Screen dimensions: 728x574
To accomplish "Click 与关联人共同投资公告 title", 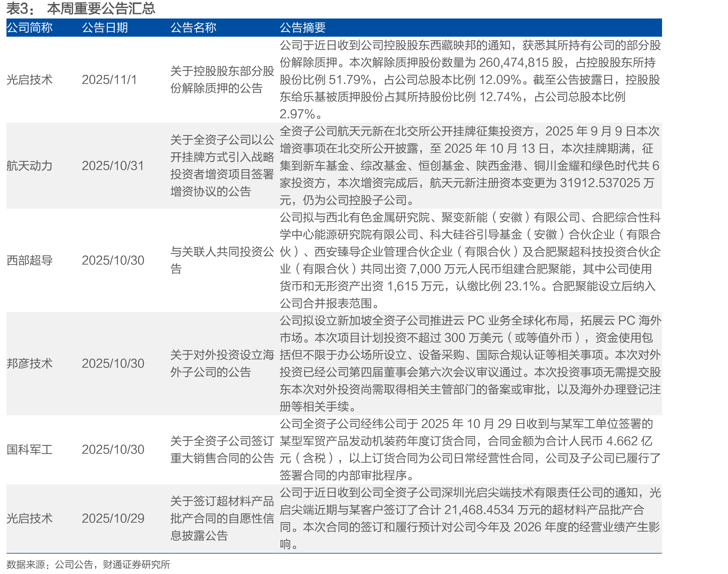I will coord(222,260).
